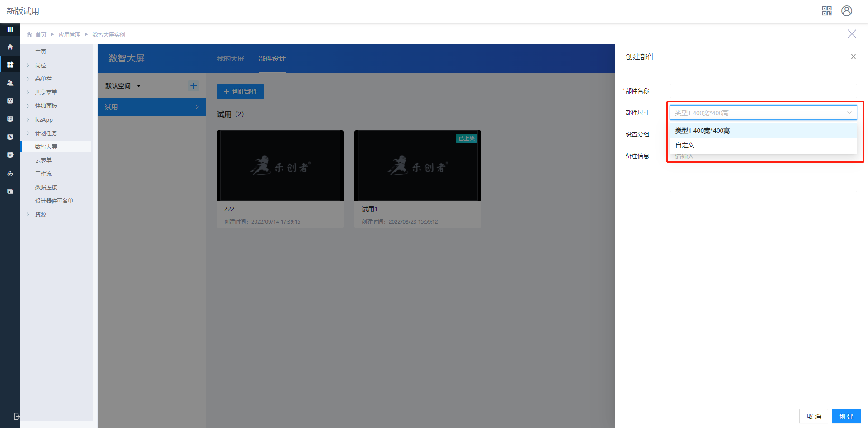The image size is (868, 428).
Task: Click the logout icon at bottom left
Action: 16,416
